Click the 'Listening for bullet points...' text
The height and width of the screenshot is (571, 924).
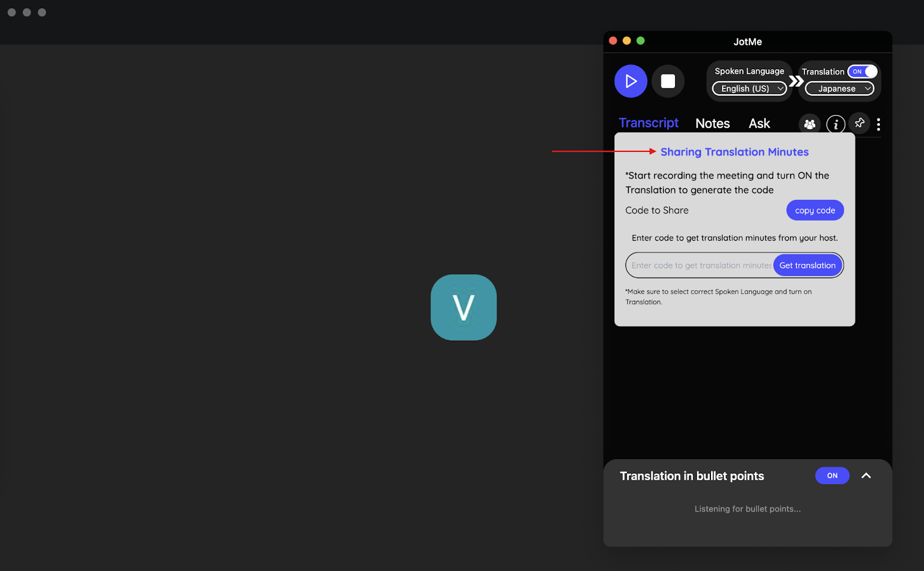(747, 509)
